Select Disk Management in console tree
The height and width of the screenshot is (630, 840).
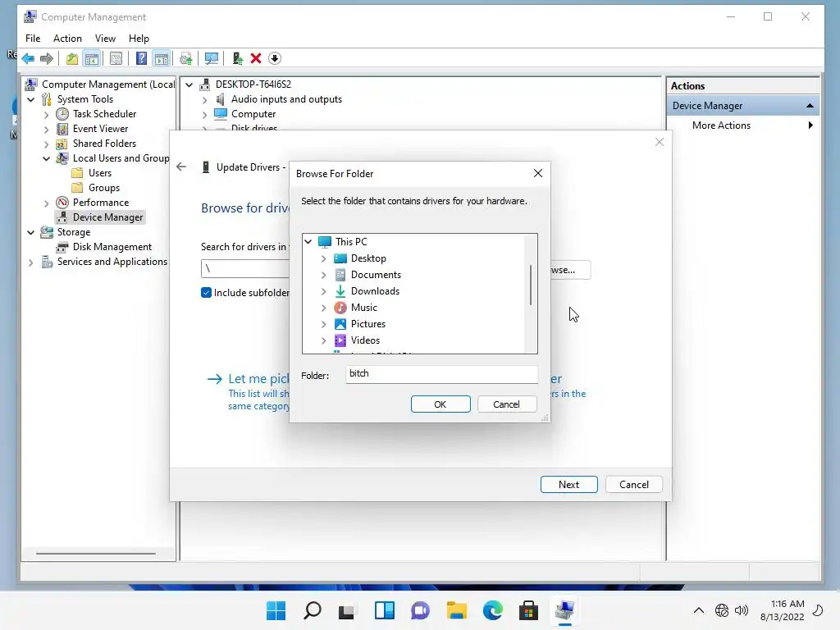tap(112, 247)
